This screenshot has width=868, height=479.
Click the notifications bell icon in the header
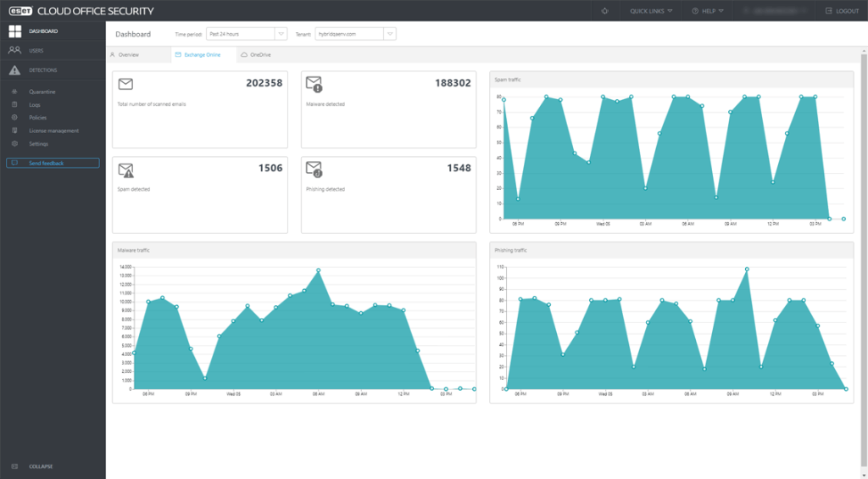tap(604, 11)
